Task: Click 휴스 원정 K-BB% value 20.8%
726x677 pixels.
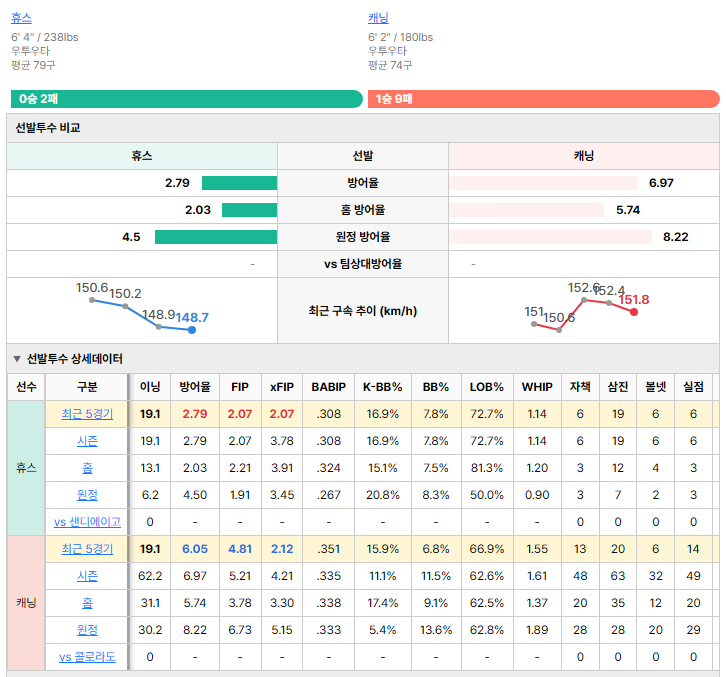Action: click(382, 495)
